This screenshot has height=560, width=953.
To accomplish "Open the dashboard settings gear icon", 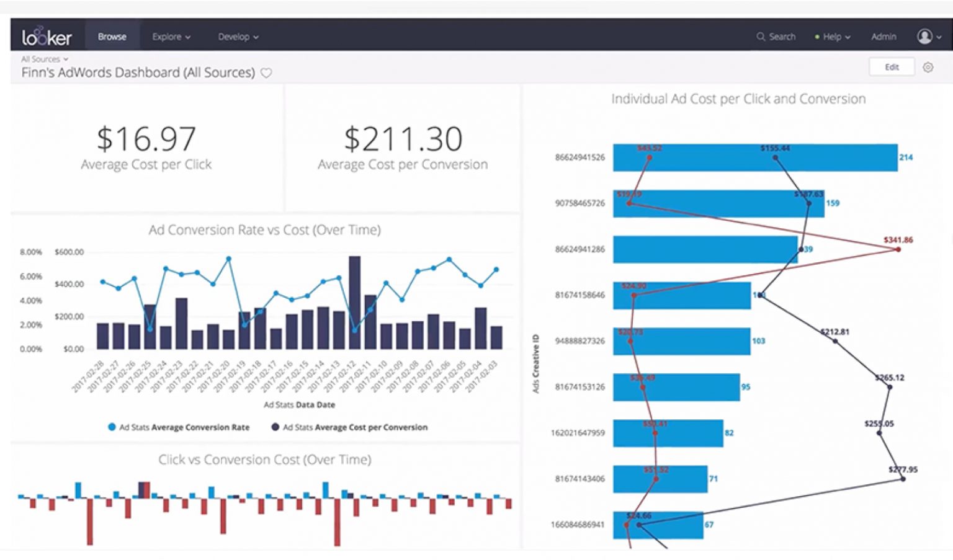I will coord(929,67).
